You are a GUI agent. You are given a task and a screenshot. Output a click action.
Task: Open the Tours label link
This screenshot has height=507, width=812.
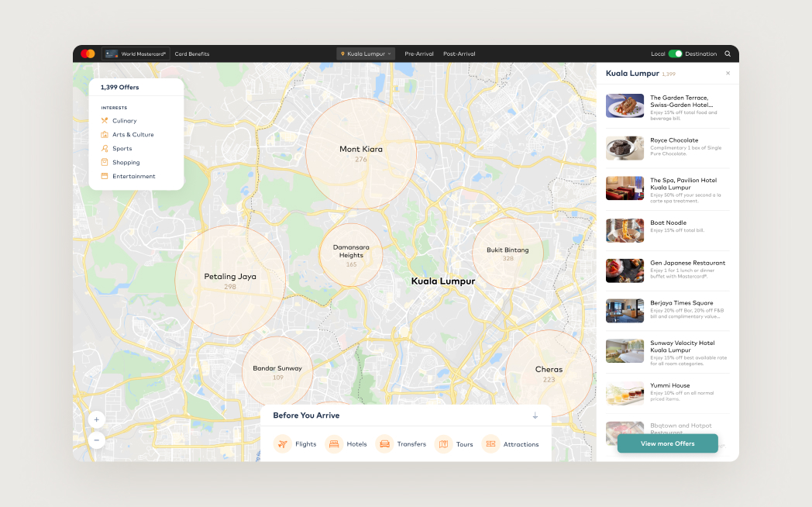point(465,444)
